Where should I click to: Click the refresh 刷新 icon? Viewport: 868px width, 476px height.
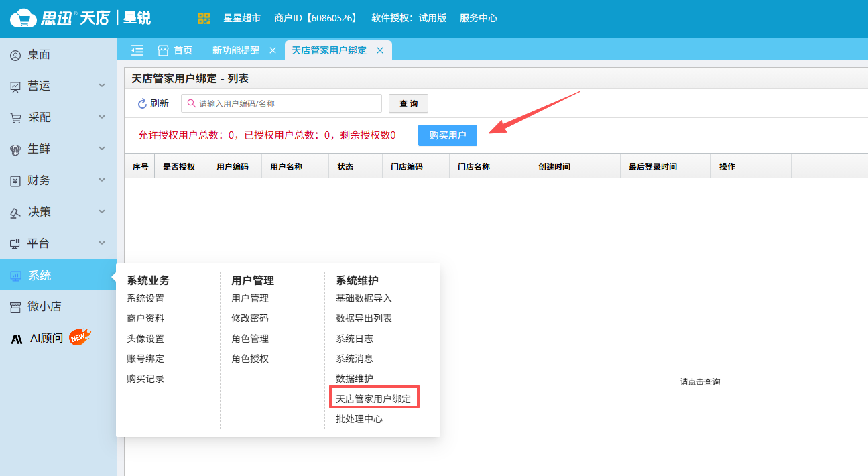pyautogui.click(x=142, y=103)
